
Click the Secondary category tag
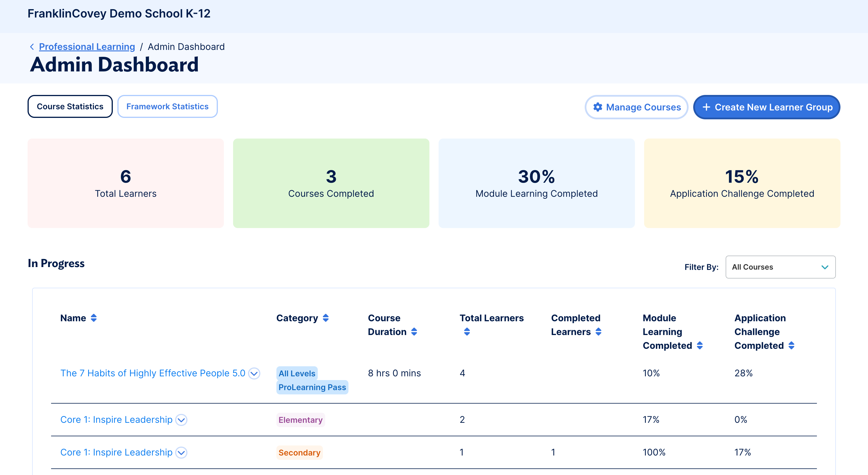[300, 452]
